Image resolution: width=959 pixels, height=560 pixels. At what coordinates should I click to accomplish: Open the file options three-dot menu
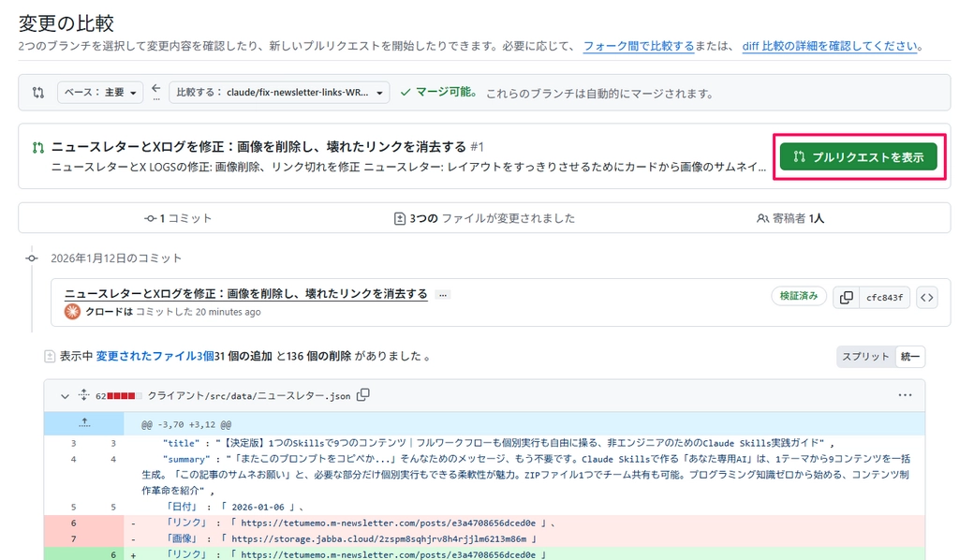(x=906, y=395)
